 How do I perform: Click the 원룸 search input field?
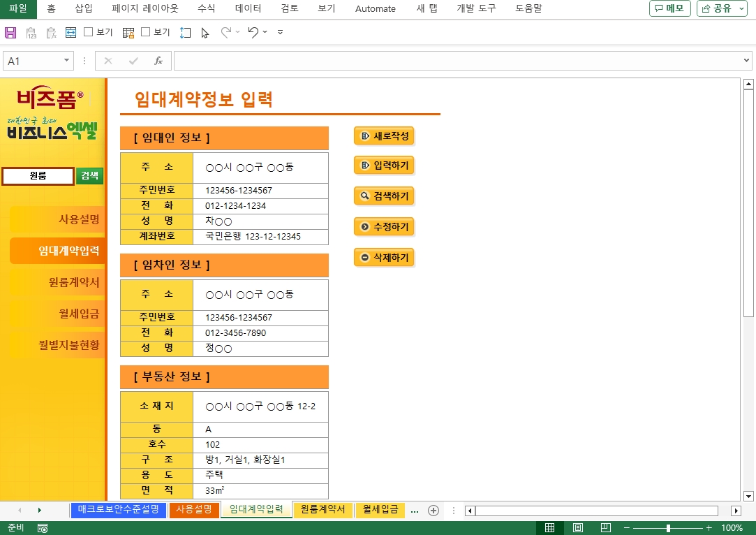point(38,176)
